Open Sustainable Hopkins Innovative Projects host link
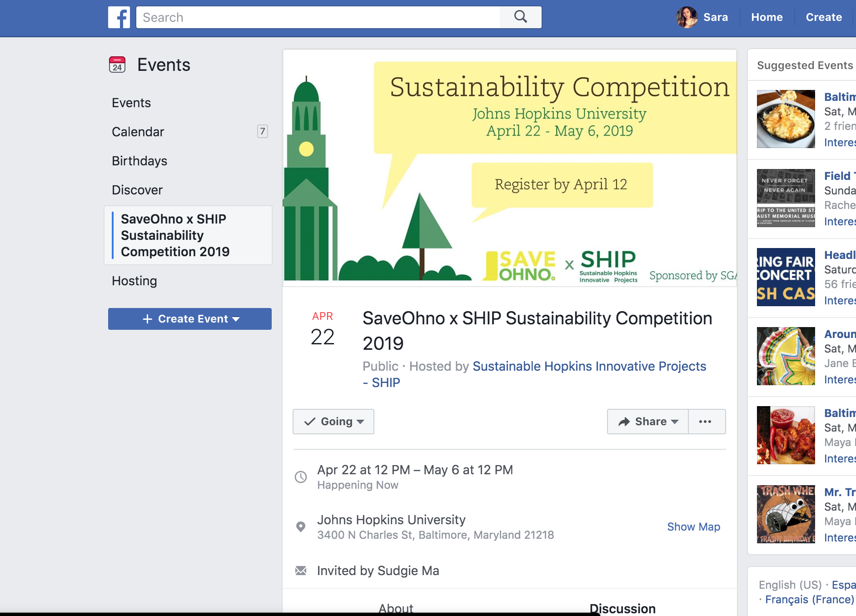Screen dimensions: 856x616 [x=589, y=366]
